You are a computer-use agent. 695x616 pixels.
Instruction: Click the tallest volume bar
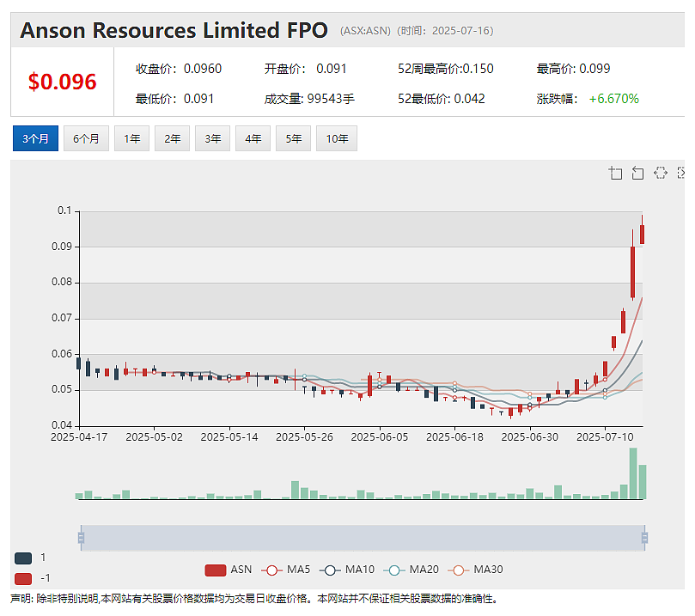633,473
